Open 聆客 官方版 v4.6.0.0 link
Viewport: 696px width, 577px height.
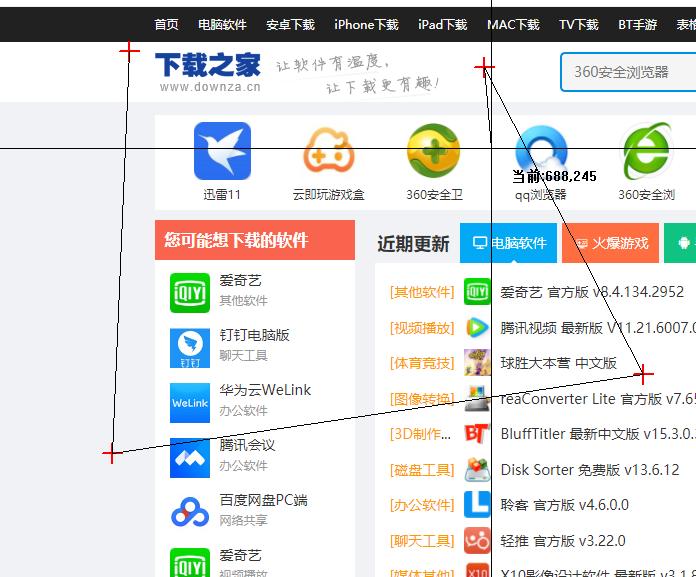pos(564,505)
